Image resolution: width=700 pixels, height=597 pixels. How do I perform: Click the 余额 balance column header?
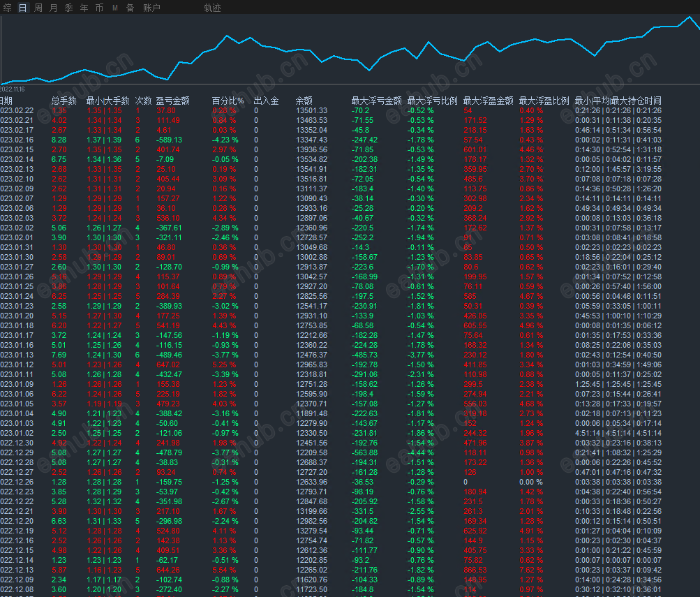[304, 101]
